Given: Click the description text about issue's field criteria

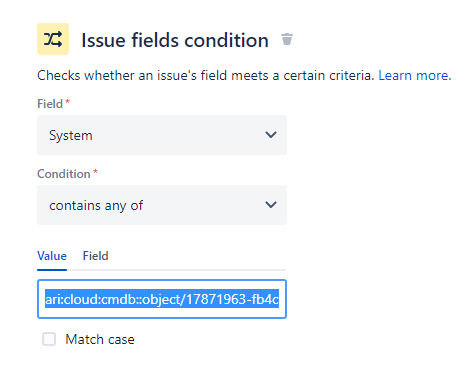Looking at the screenshot, I should [206, 76].
